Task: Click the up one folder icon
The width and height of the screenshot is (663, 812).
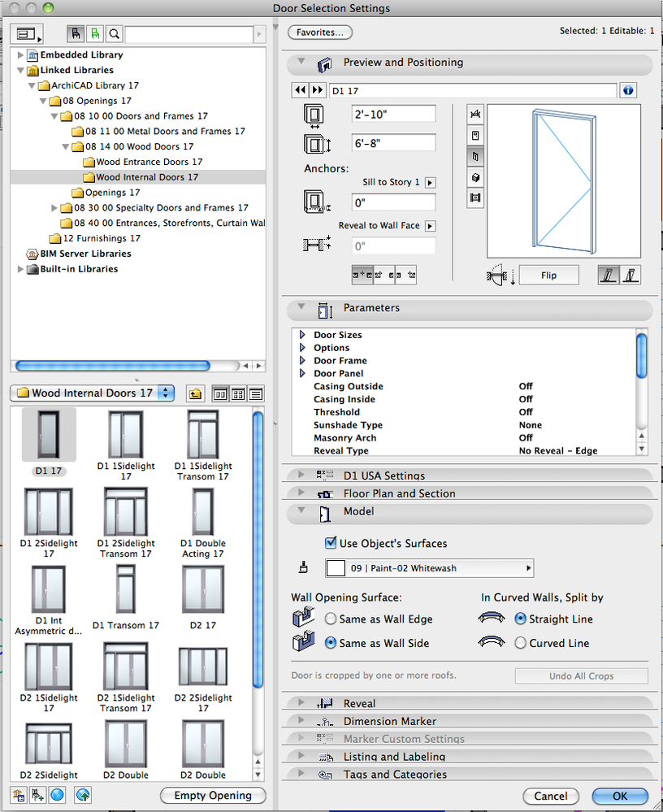Action: (x=195, y=394)
